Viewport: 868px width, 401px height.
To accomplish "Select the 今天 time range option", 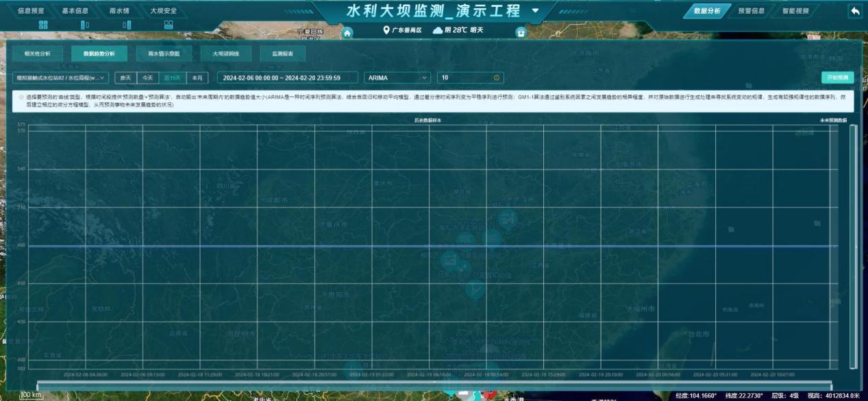I will pos(147,78).
